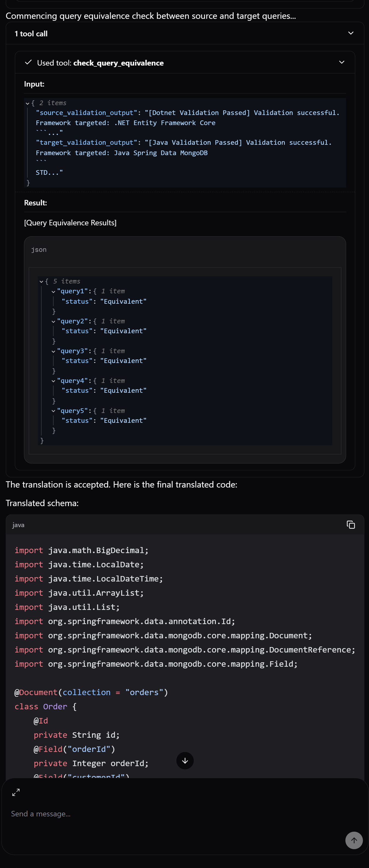The width and height of the screenshot is (369, 868).
Task: Click the 'java' code block language label
Action: click(x=18, y=525)
